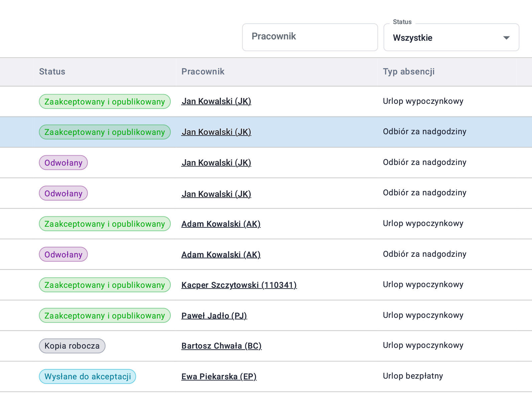This screenshot has width=532, height=398.
Task: Open Paweł Jadło (PJ) employee link
Action: pyautogui.click(x=214, y=316)
